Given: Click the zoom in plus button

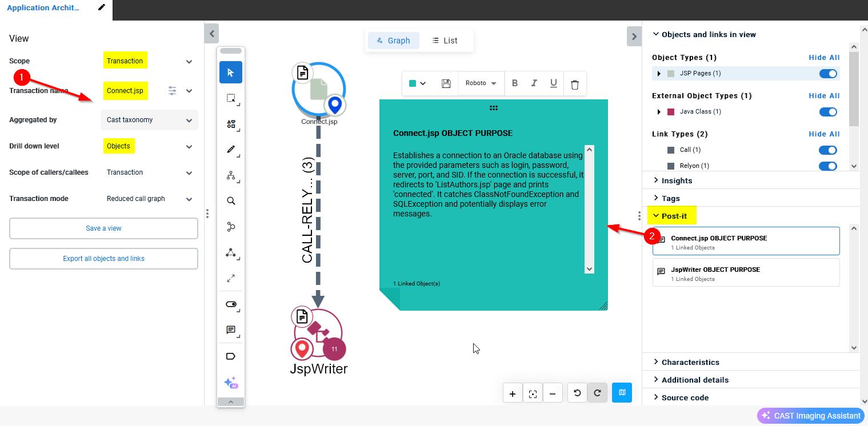Looking at the screenshot, I should pos(513,393).
